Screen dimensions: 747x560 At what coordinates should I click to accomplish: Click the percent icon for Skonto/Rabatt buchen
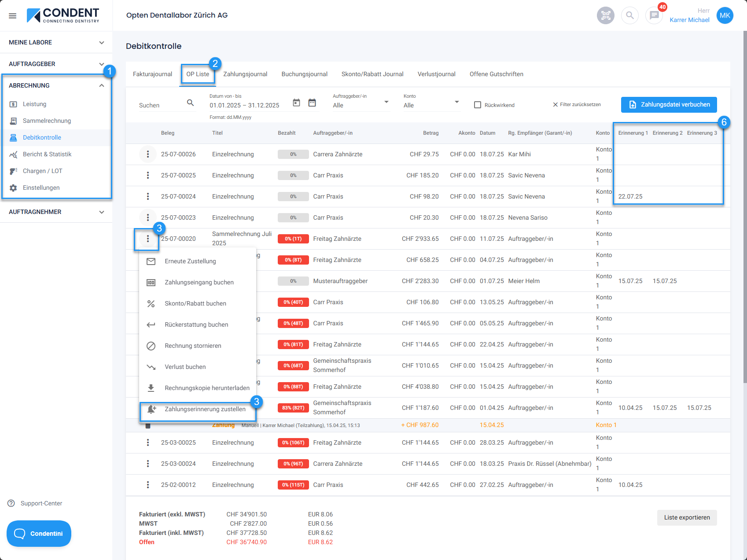151,304
